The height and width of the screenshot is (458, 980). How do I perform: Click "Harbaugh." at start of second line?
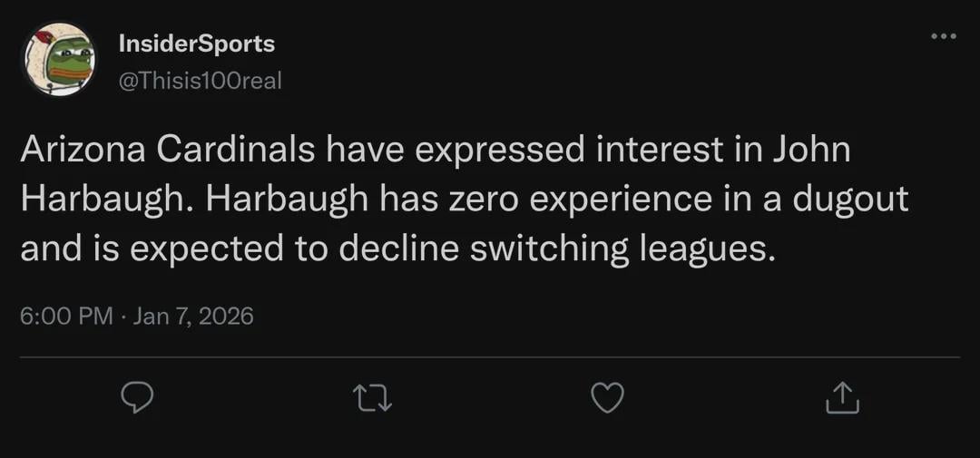pyautogui.click(x=105, y=200)
